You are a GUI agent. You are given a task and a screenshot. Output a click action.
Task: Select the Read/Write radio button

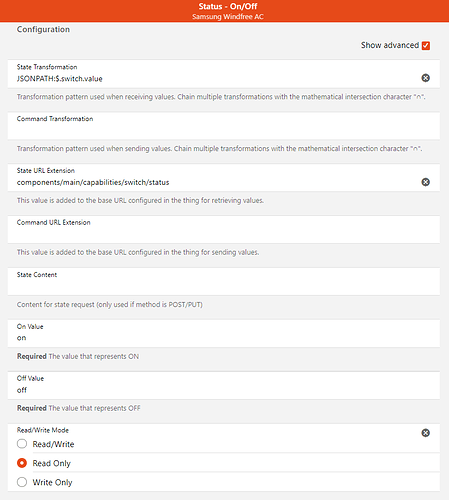[x=22, y=444]
